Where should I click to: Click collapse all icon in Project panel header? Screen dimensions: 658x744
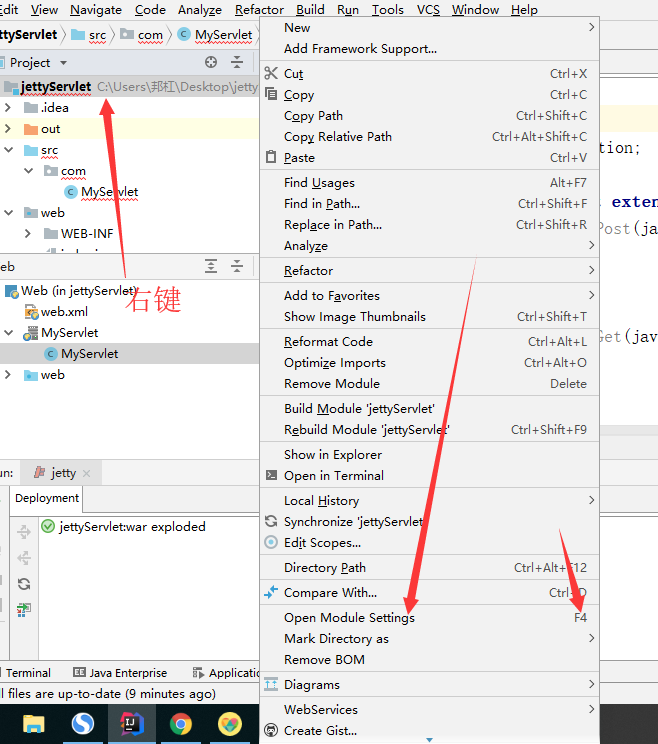click(237, 62)
